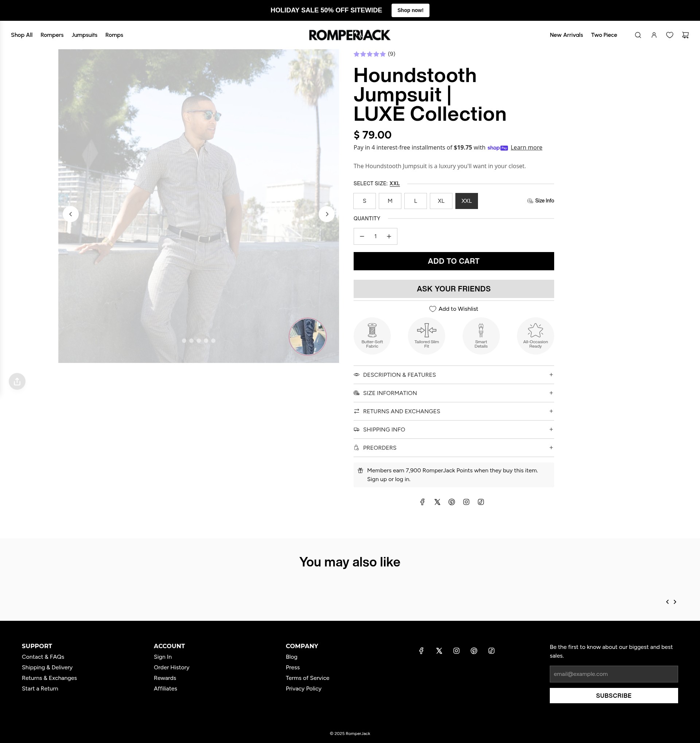This screenshot has height=743, width=700.
Task: Open Shop All menu
Action: (x=22, y=35)
